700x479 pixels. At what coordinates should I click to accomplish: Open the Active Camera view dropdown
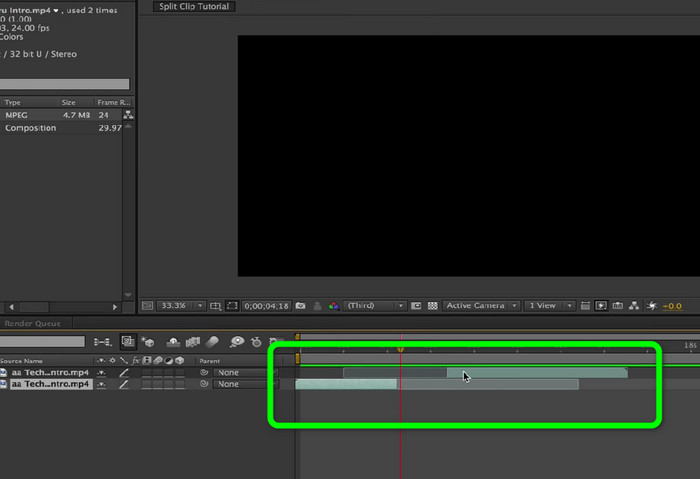click(481, 306)
